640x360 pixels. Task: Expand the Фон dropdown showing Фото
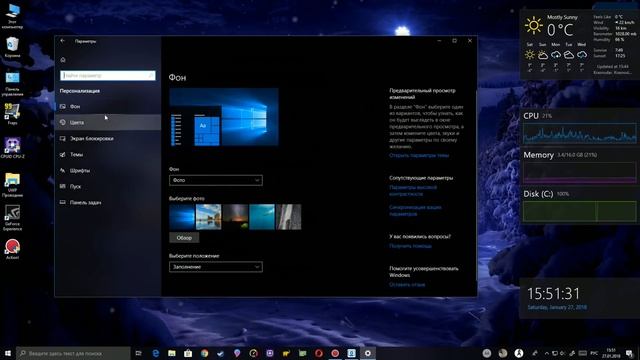coord(216,180)
